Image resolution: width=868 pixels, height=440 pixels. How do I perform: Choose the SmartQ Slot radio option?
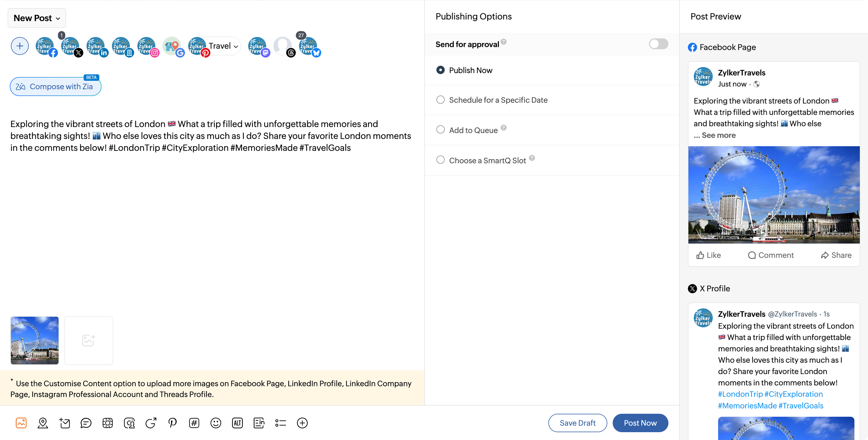pyautogui.click(x=440, y=160)
